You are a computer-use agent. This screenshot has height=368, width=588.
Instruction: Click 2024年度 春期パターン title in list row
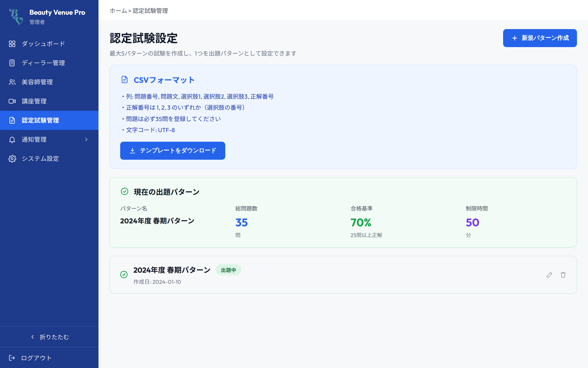pos(172,270)
